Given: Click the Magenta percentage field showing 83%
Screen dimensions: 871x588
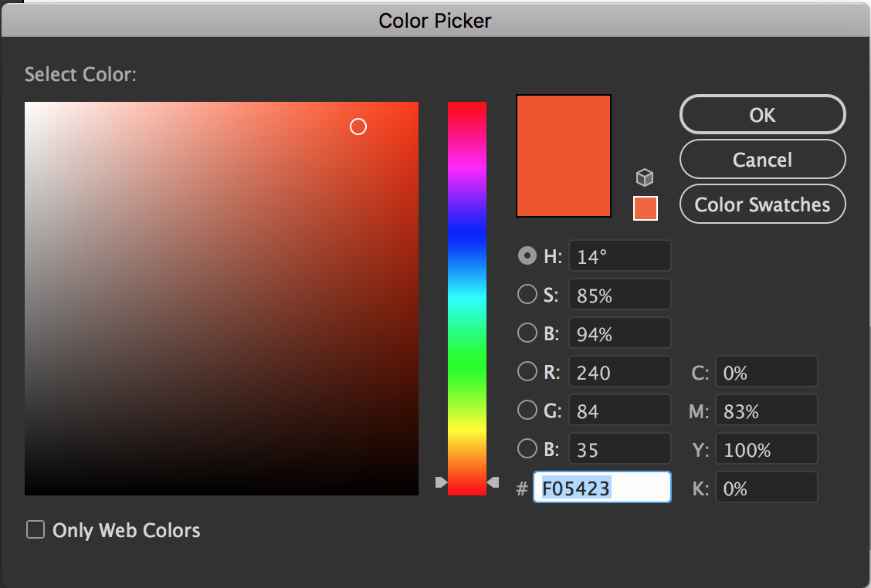Looking at the screenshot, I should pos(766,410).
